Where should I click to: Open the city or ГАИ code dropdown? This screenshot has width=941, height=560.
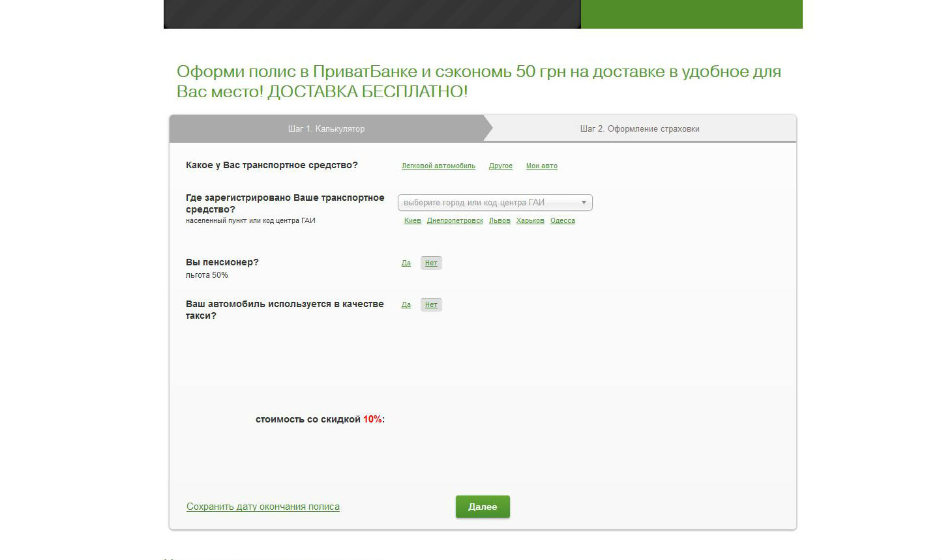coord(495,203)
